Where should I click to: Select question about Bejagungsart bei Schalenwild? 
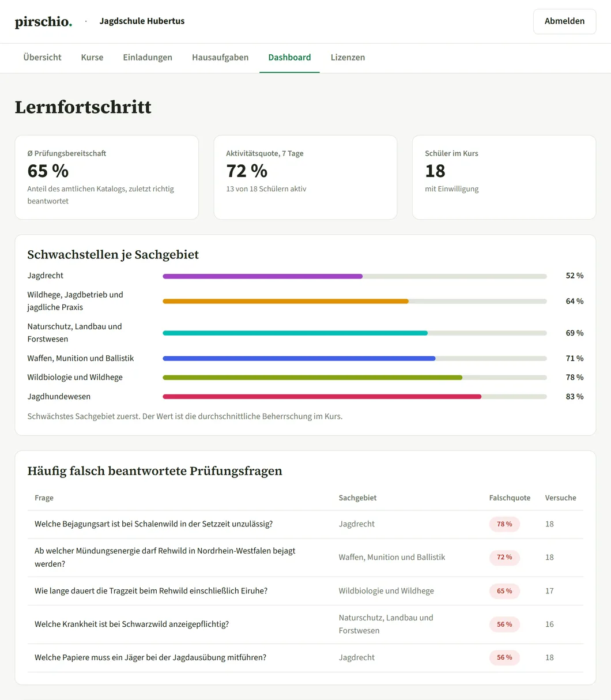(153, 524)
